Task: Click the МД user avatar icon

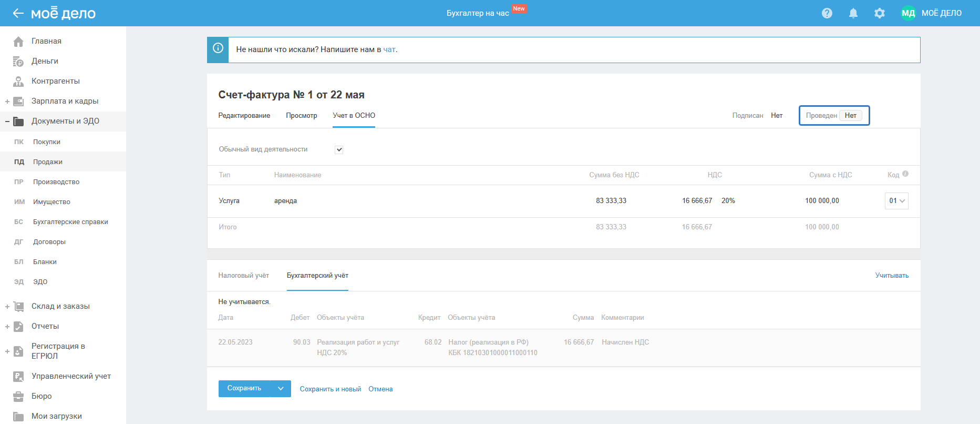Action: click(x=908, y=13)
